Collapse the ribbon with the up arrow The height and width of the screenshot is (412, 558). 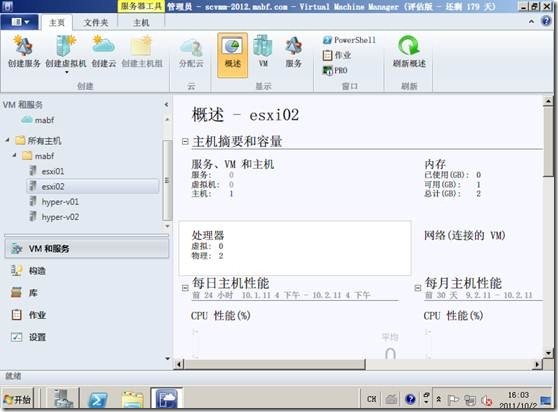pyautogui.click(x=531, y=22)
